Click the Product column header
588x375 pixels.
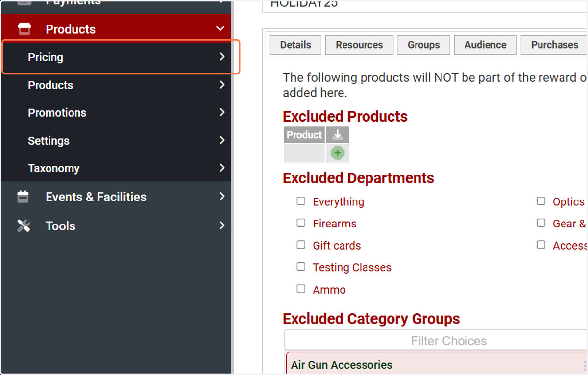pyautogui.click(x=304, y=135)
